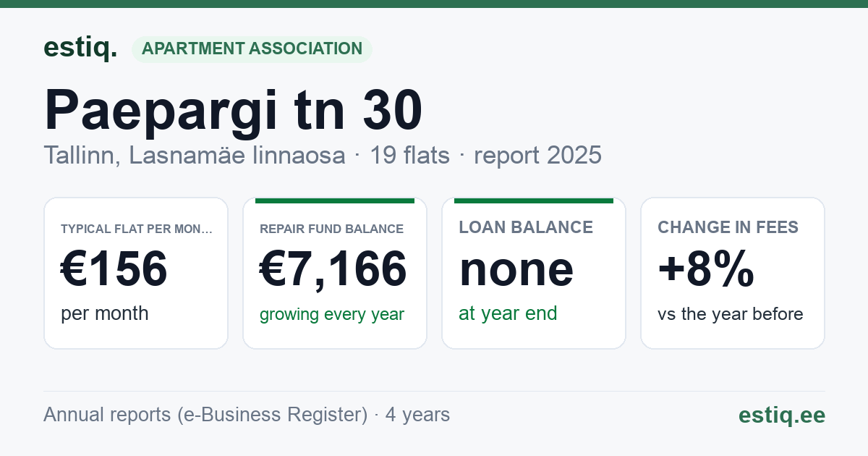Open the estiq.ee link
This screenshot has width=868, height=456.
[782, 415]
